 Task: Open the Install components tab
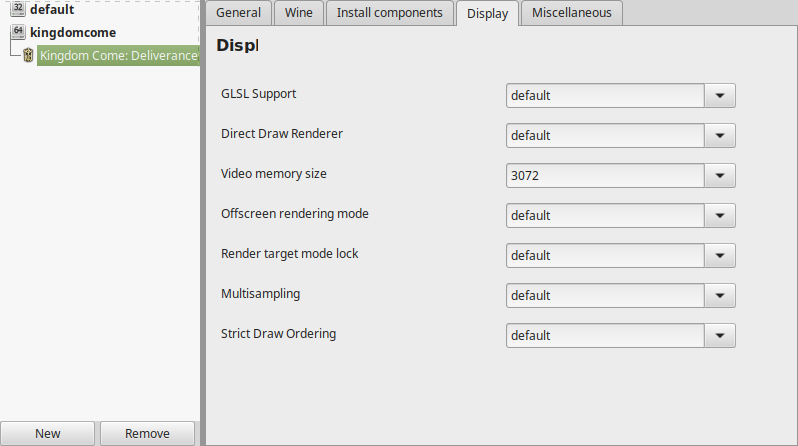pyautogui.click(x=389, y=13)
